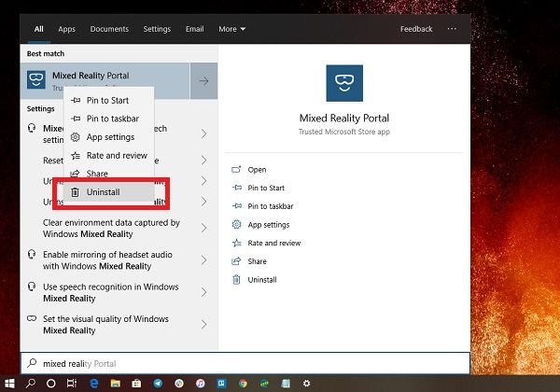
Task: Open the Windows Start button
Action: 9,384
